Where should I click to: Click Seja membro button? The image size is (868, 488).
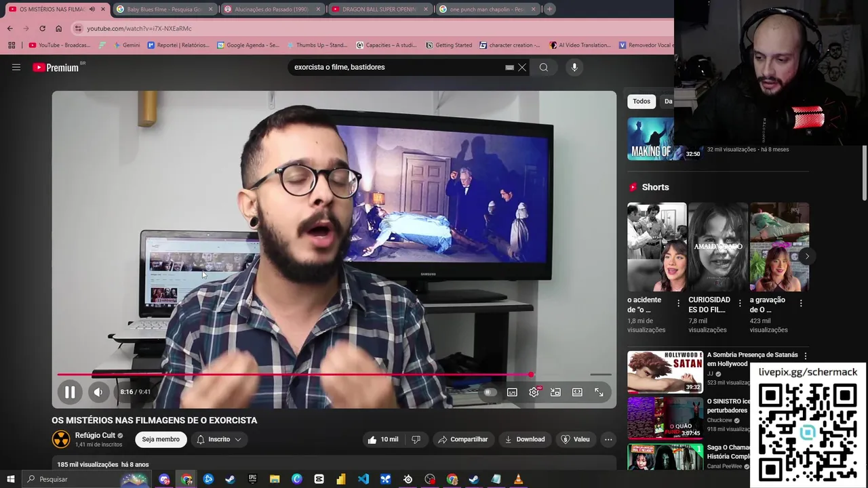coord(161,439)
